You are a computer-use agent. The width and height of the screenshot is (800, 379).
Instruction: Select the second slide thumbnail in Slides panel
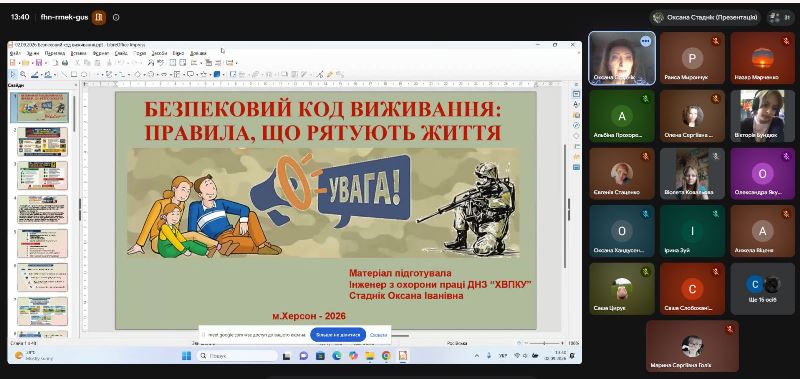tap(42, 141)
